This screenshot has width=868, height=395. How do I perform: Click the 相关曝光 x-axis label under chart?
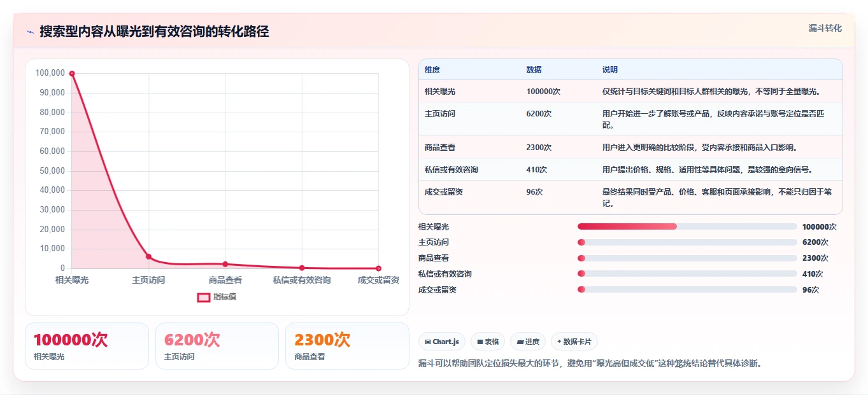coord(72,280)
